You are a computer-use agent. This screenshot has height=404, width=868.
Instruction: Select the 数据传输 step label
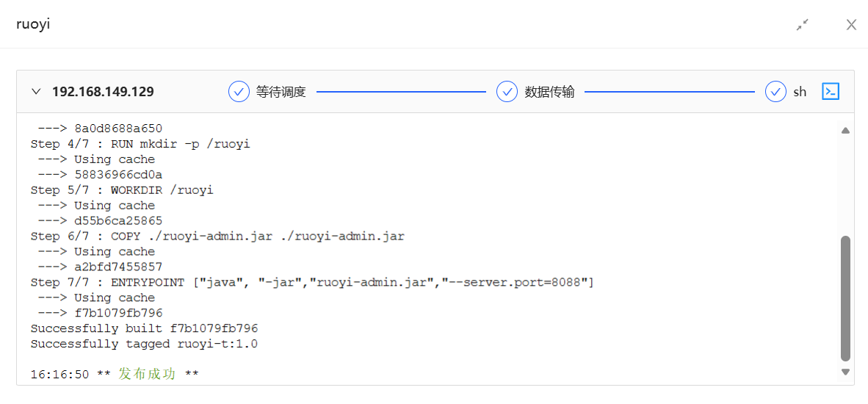550,93
